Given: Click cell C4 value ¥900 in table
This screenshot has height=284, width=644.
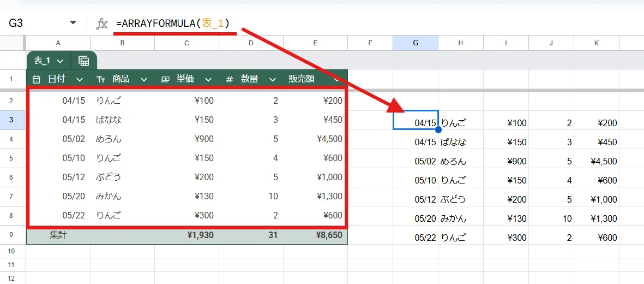Looking at the screenshot, I should point(187,139).
